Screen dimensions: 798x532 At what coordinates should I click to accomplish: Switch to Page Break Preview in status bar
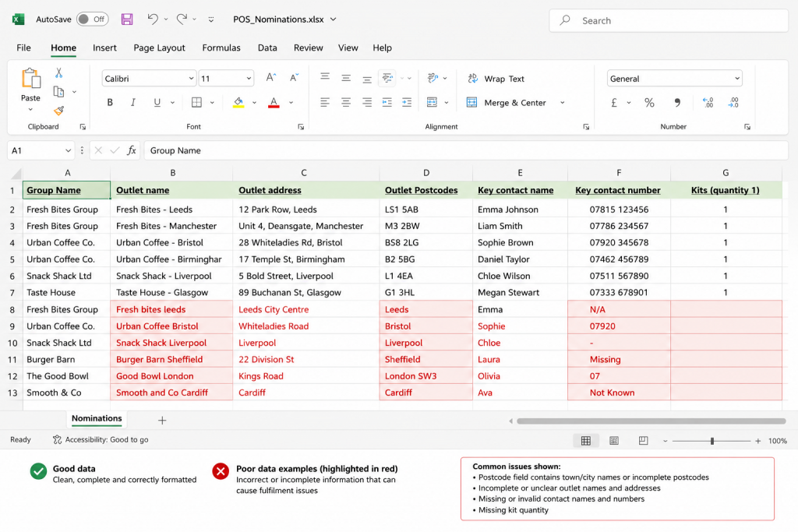click(x=643, y=440)
